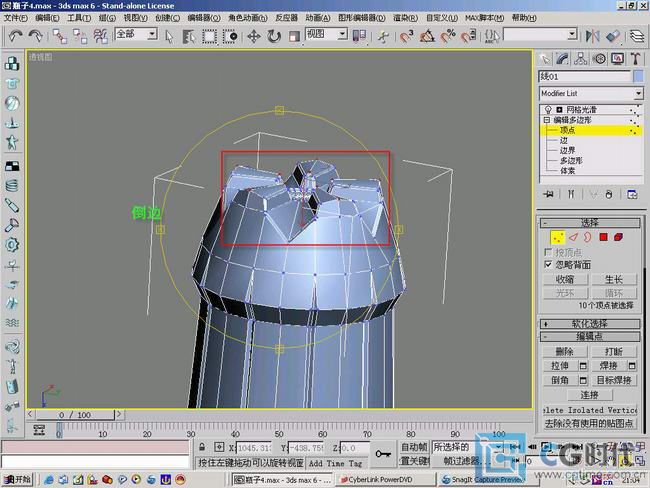Collapse the 编辑多边形 stack entry
This screenshot has height=488, width=650.
546,120
